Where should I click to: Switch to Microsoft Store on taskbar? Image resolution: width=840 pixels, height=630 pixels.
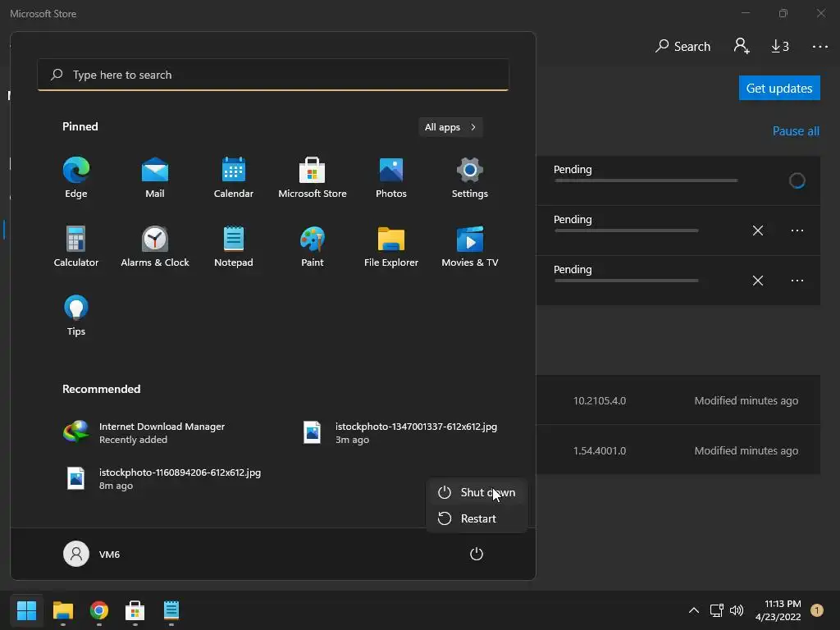(x=135, y=610)
